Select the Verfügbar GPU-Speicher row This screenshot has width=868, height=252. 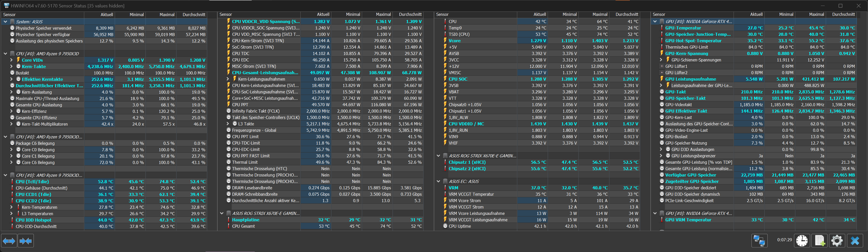coord(754,175)
